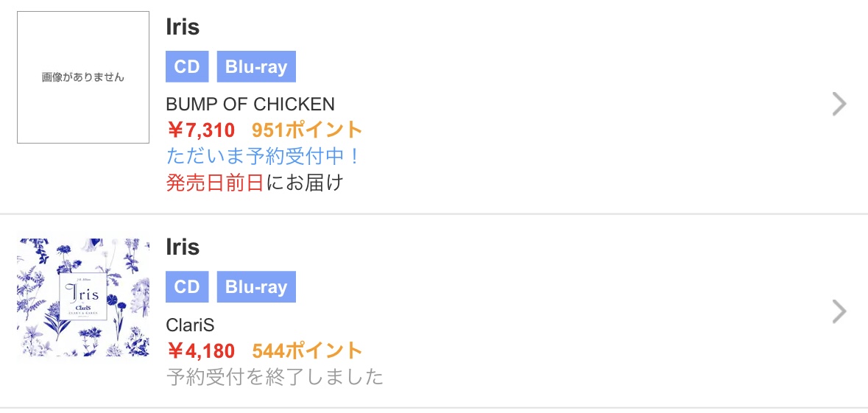Click the Iris title above BUMP OF CHICKEN
Image resolution: width=868 pixels, height=413 pixels.
183,27
